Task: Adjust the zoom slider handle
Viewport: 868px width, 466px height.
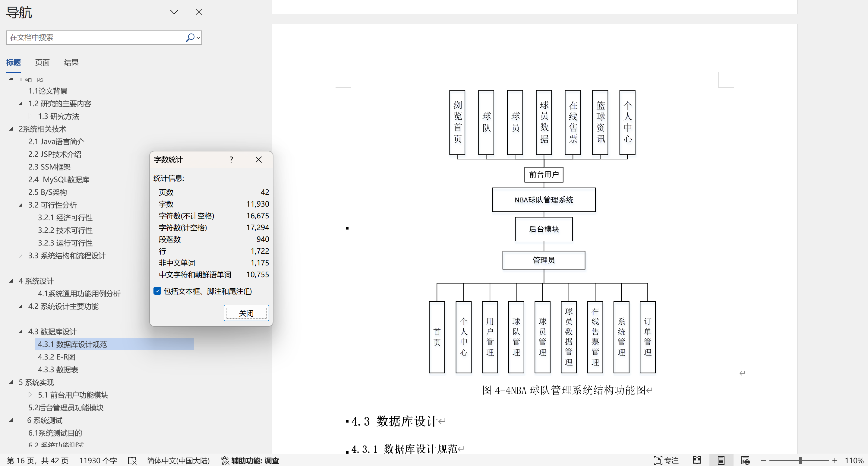Action: [x=800, y=461]
